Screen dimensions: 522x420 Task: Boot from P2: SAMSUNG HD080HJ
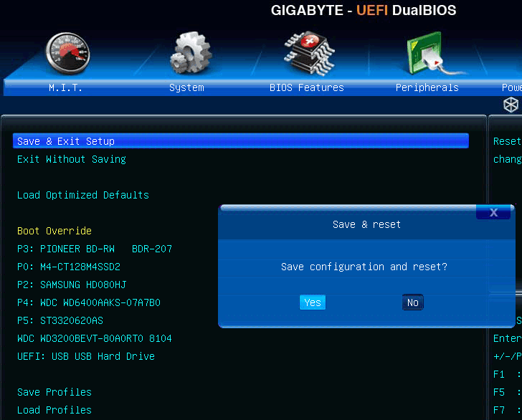pos(72,285)
